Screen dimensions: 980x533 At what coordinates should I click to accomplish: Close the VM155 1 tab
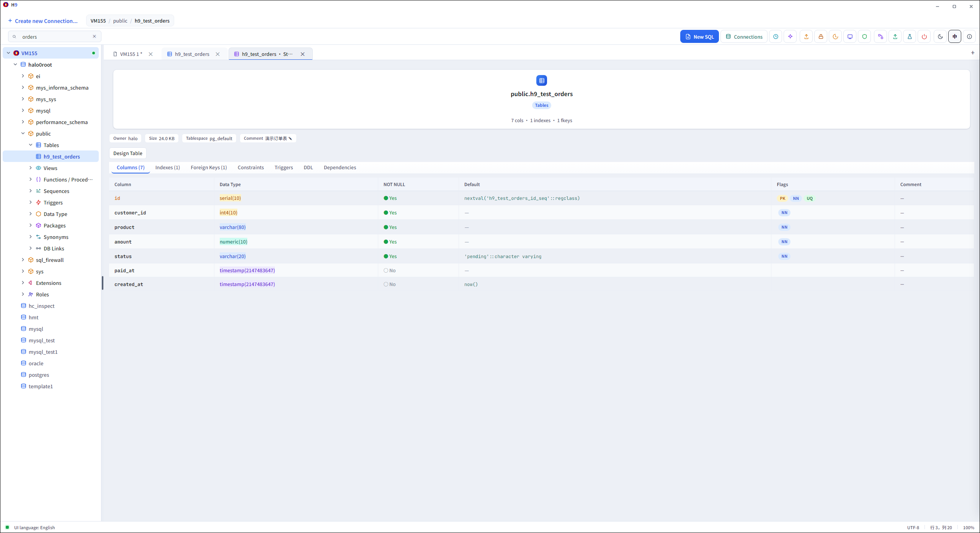(151, 54)
